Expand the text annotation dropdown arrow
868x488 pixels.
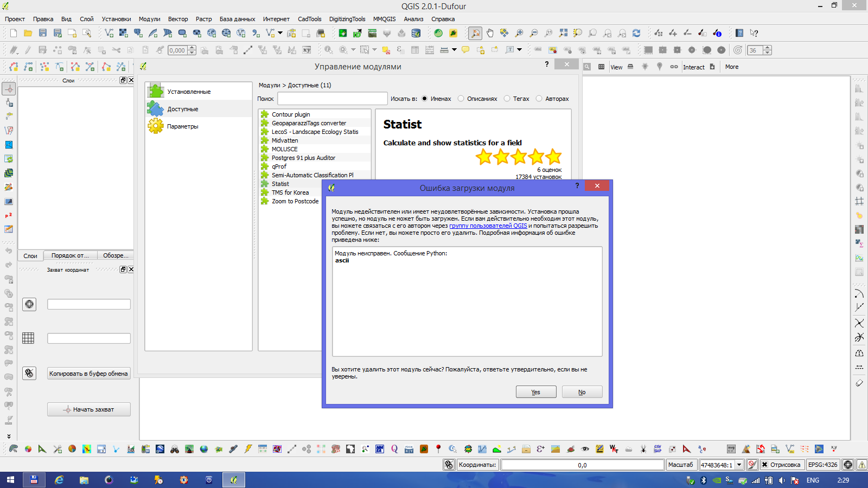tap(519, 50)
